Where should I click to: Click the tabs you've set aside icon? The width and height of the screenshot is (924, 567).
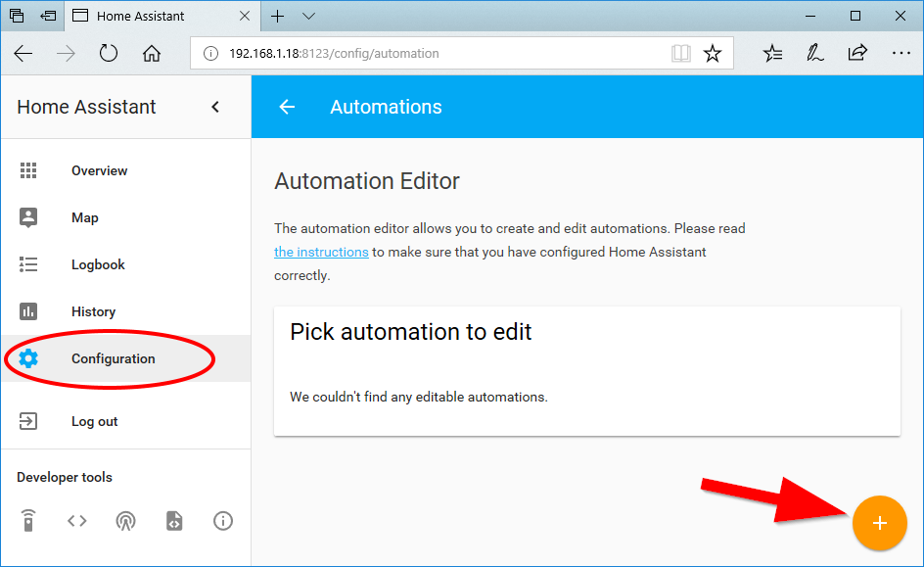tap(17, 16)
